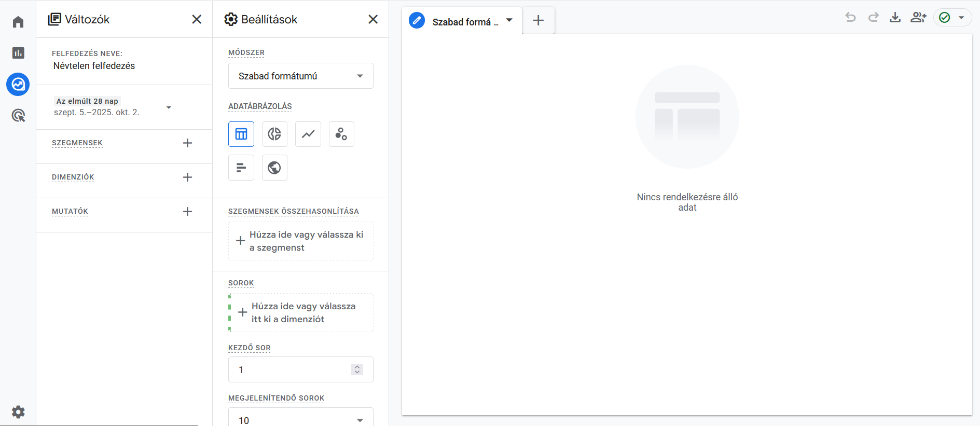Choose the line chart visualization
The image size is (980, 426).
(308, 134)
